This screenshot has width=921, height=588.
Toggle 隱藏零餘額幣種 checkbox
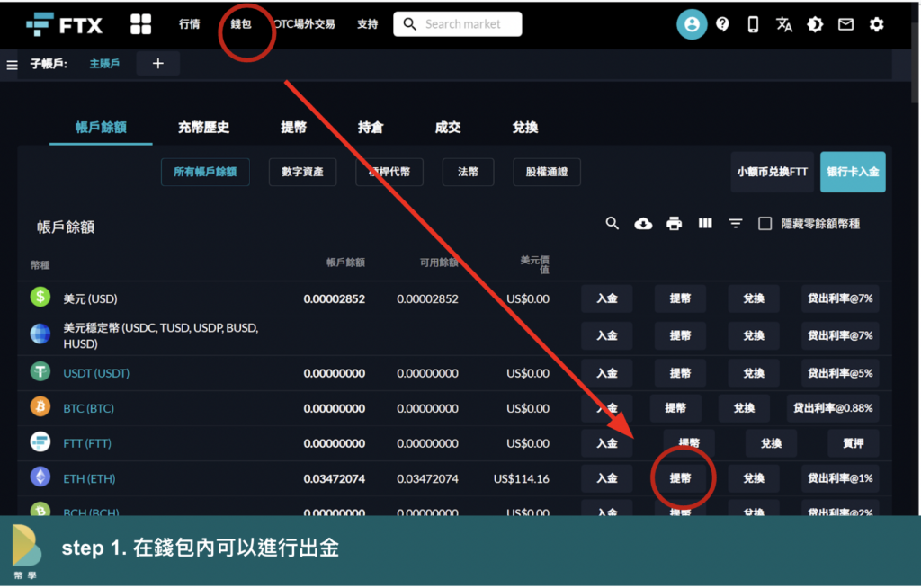pyautogui.click(x=765, y=224)
